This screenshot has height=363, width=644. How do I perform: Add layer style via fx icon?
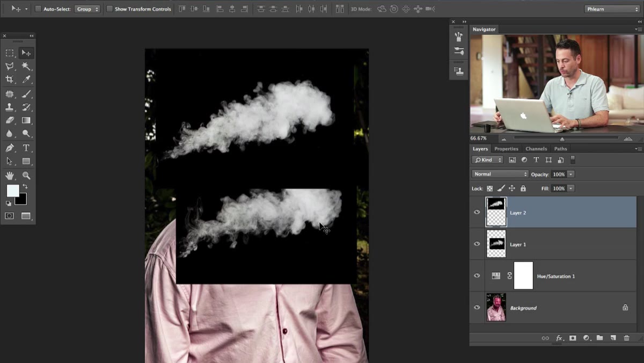(x=559, y=338)
